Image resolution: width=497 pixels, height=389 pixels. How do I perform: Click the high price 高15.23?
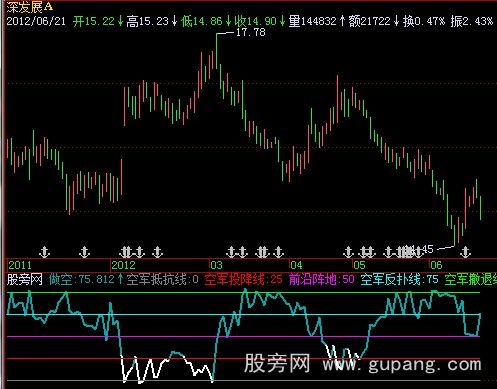tap(147, 21)
